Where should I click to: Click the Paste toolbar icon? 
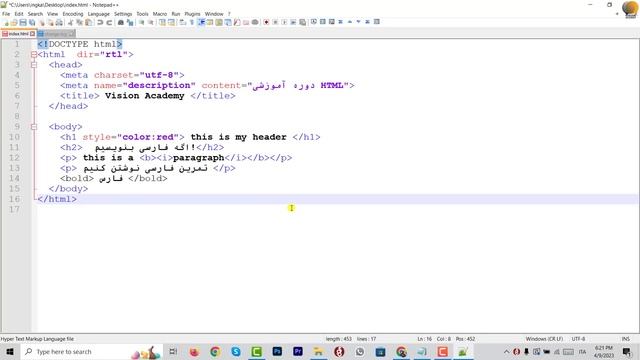[88, 22]
